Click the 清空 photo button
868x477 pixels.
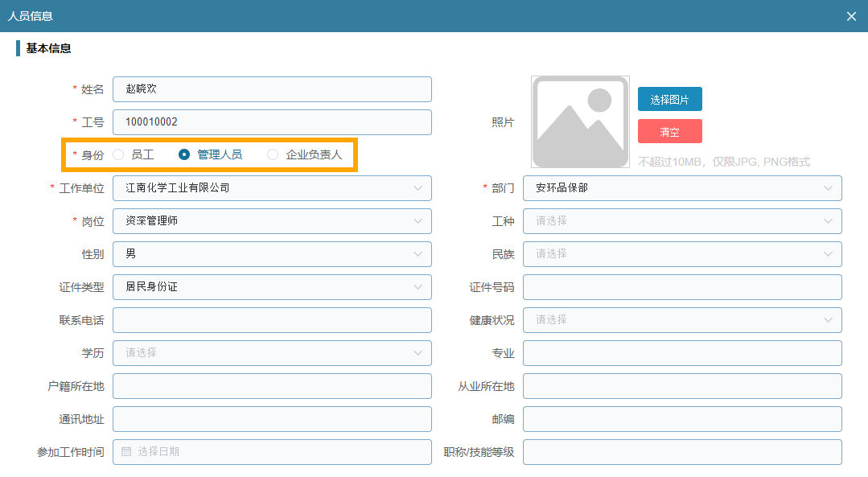(670, 132)
